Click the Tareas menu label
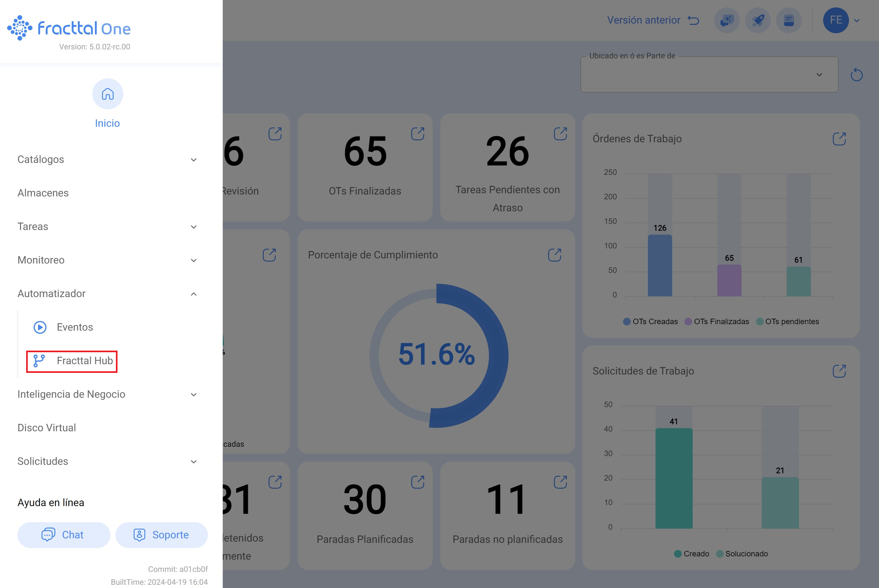879x588 pixels. click(33, 226)
